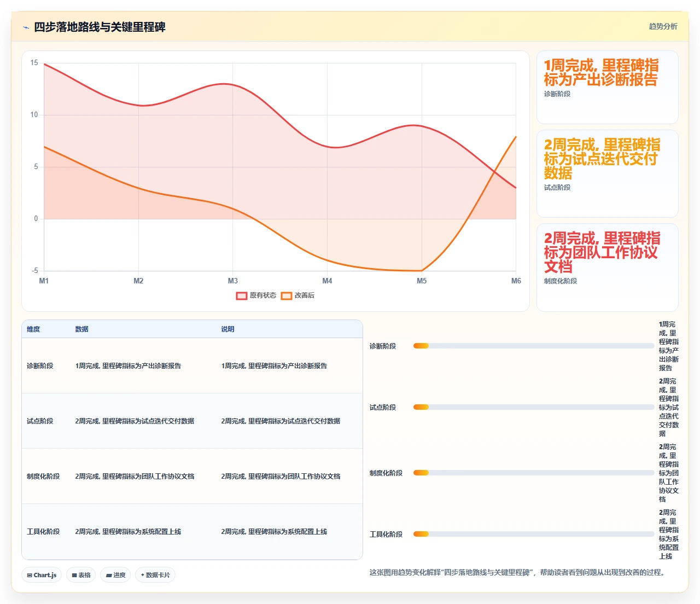Image resolution: width=700 pixels, height=604 pixels.
Task: Select the 工具化阶段 table row
Action: pos(192,532)
